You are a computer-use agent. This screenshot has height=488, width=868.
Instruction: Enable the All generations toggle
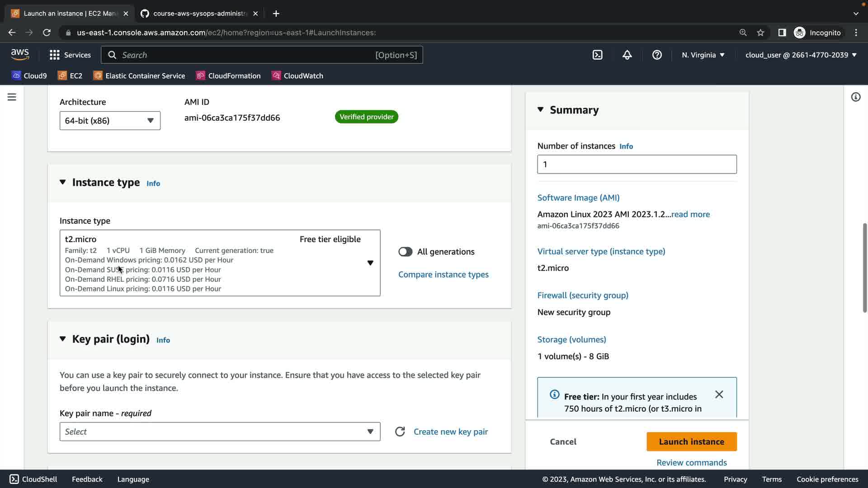(405, 252)
